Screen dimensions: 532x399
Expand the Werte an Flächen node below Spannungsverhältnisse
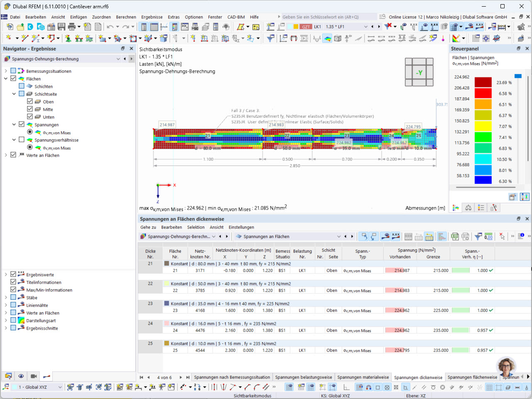click(6, 155)
